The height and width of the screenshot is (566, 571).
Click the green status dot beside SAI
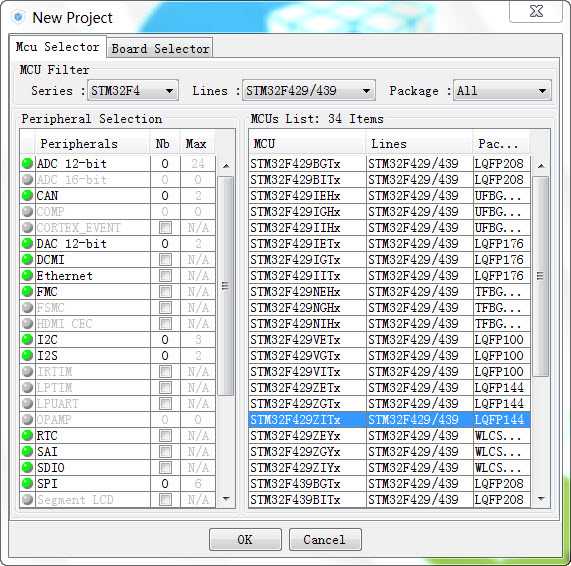[27, 452]
